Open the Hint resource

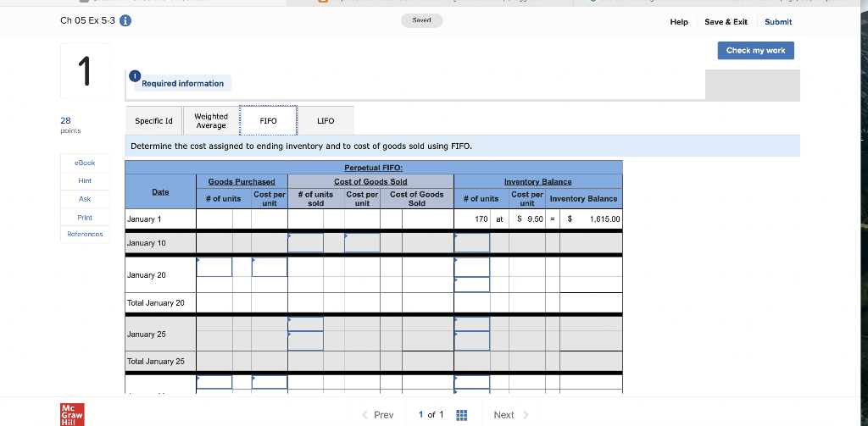tap(85, 181)
